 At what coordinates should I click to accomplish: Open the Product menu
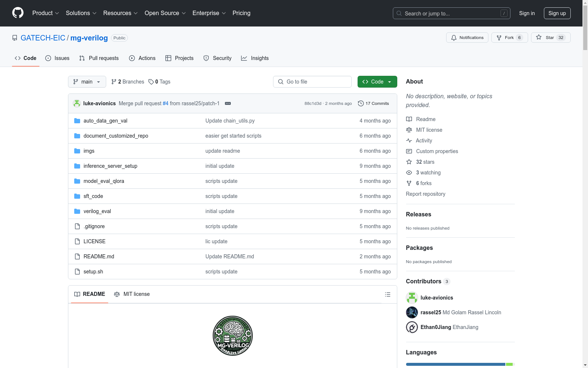pyautogui.click(x=46, y=13)
